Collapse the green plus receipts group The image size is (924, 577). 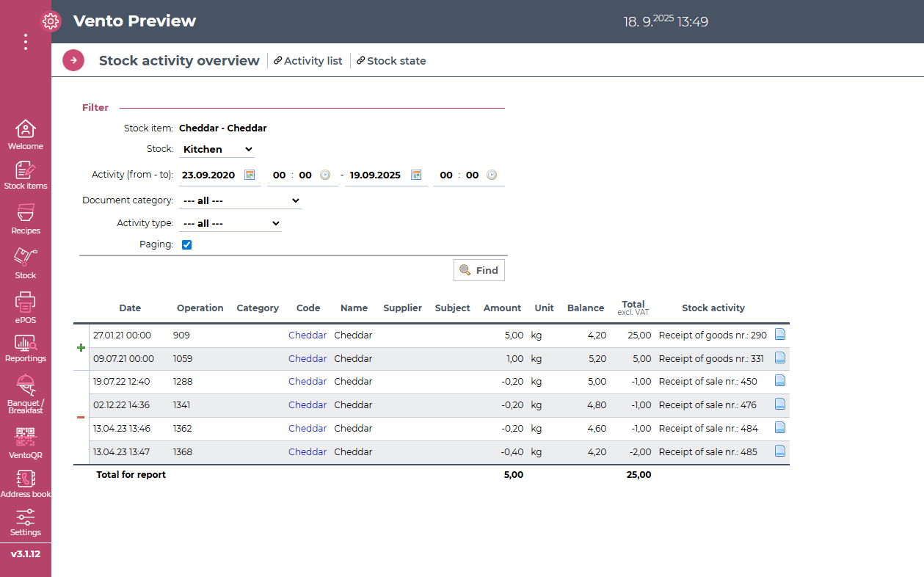click(x=81, y=347)
